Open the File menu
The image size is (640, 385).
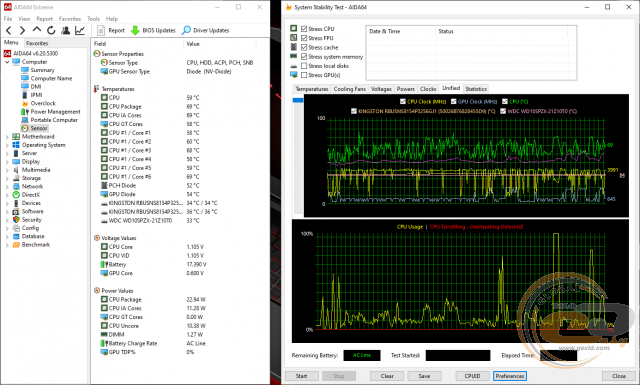[8, 19]
